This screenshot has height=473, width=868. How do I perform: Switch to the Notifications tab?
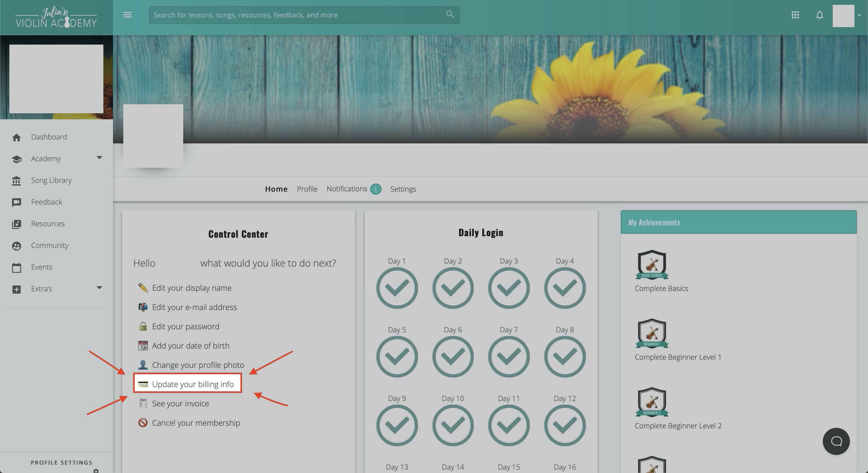tap(347, 189)
